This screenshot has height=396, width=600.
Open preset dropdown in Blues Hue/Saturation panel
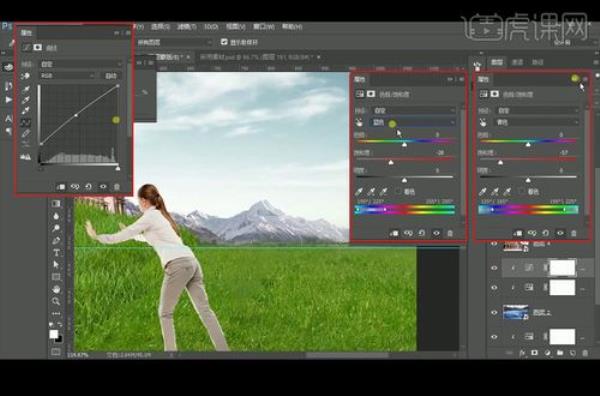[x=415, y=111]
